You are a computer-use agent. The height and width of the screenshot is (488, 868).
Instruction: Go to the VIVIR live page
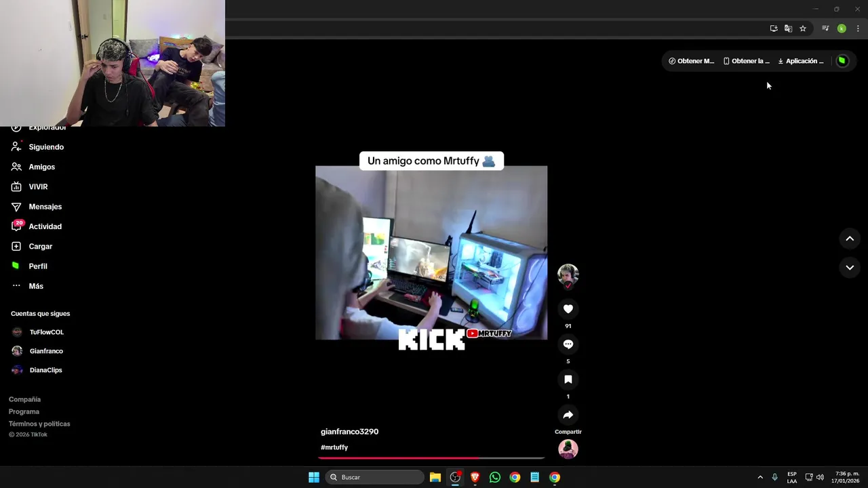click(x=29, y=186)
